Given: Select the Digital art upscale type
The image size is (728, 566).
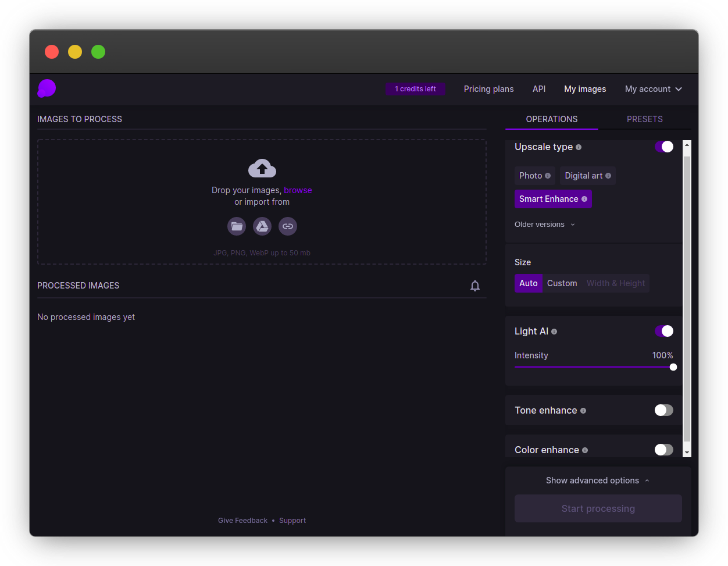Looking at the screenshot, I should pos(588,176).
